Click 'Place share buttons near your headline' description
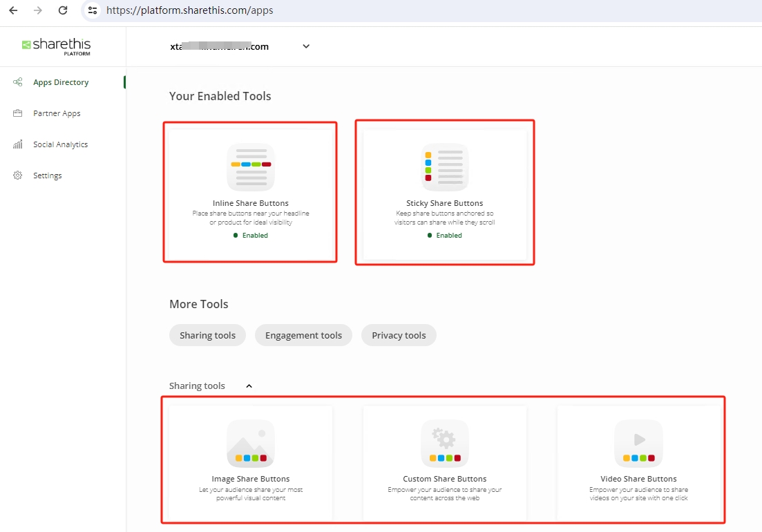Image resolution: width=762 pixels, height=532 pixels. pyautogui.click(x=251, y=218)
